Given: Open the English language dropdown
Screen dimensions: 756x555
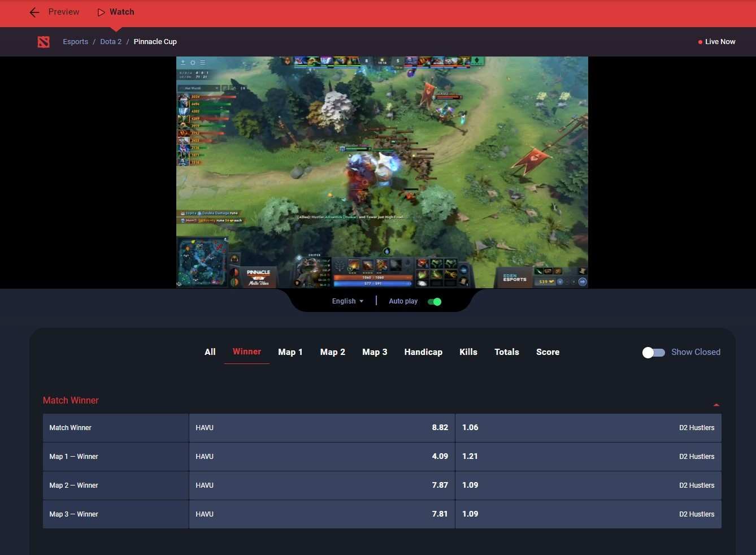Looking at the screenshot, I should click(347, 301).
